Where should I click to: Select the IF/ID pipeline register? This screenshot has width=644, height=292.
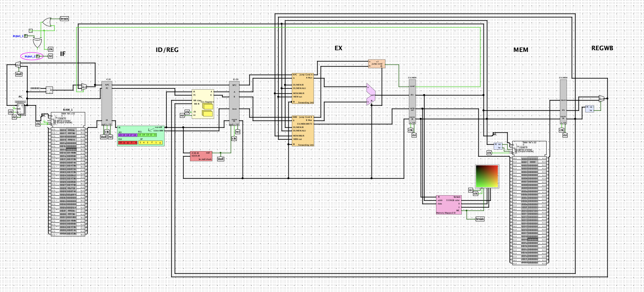[x=107, y=102]
